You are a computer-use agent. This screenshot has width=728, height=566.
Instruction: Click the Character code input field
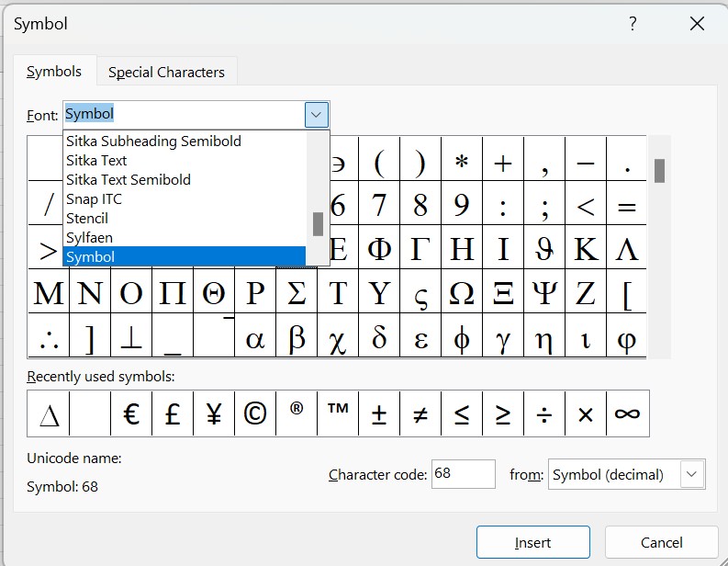(x=464, y=474)
